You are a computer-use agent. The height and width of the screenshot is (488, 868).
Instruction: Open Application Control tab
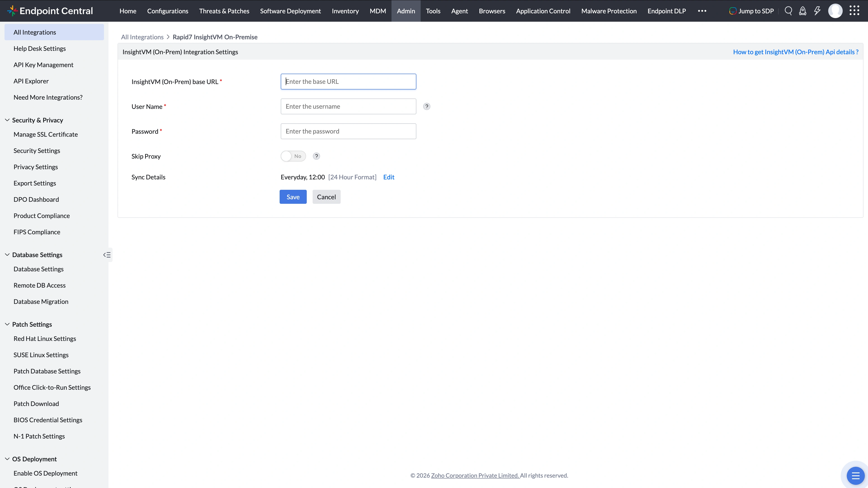[543, 11]
